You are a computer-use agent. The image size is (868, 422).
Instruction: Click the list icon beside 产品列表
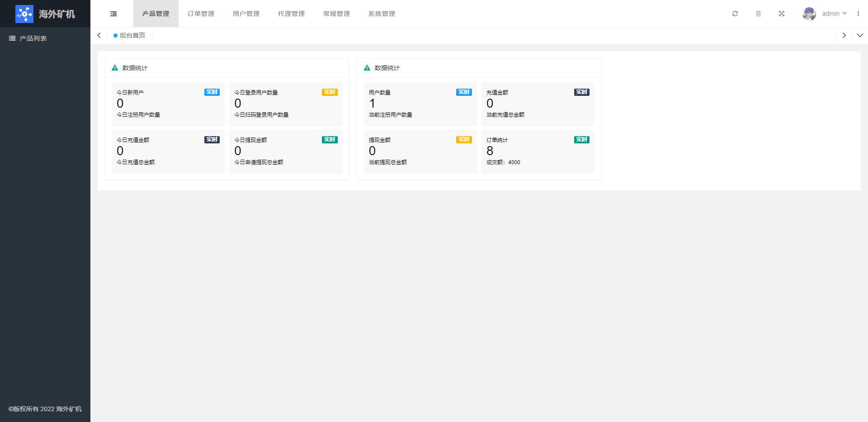[12, 38]
